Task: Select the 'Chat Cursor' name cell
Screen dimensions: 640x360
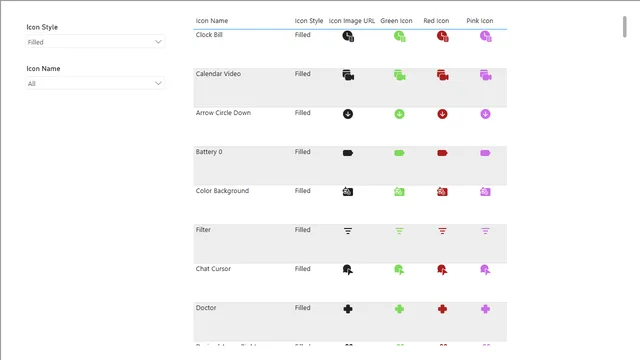Action: (x=213, y=269)
